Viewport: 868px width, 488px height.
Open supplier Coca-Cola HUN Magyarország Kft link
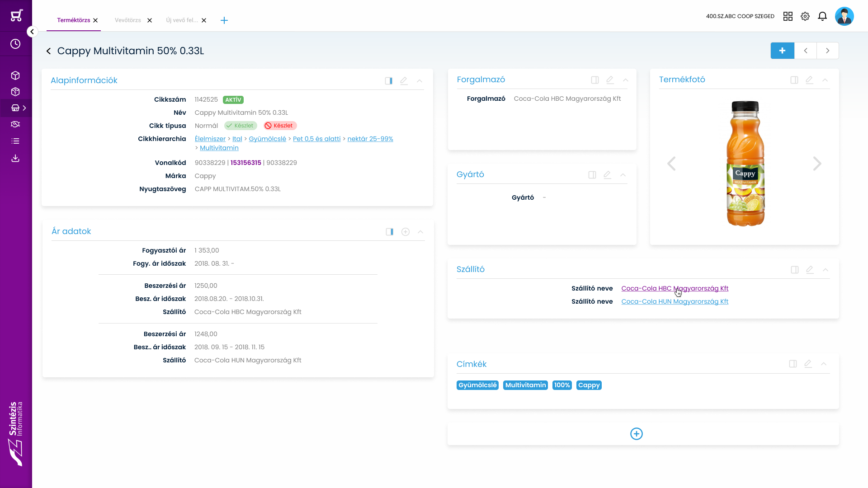click(675, 301)
